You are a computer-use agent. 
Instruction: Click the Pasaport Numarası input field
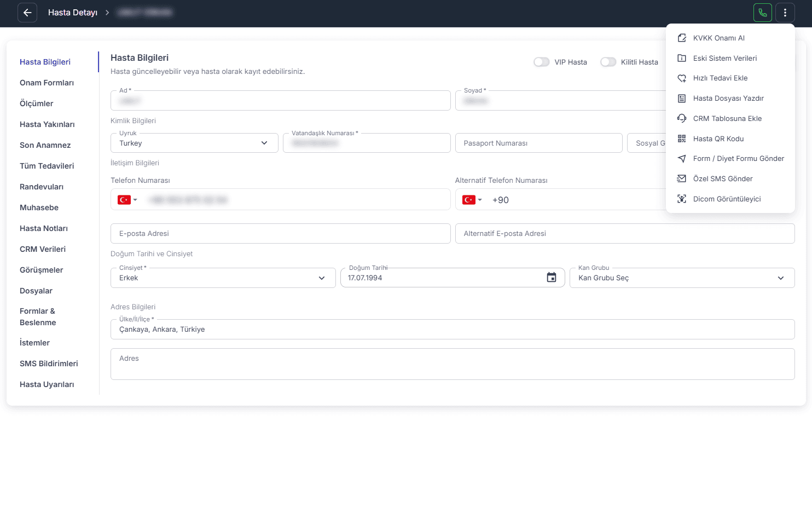(539, 143)
